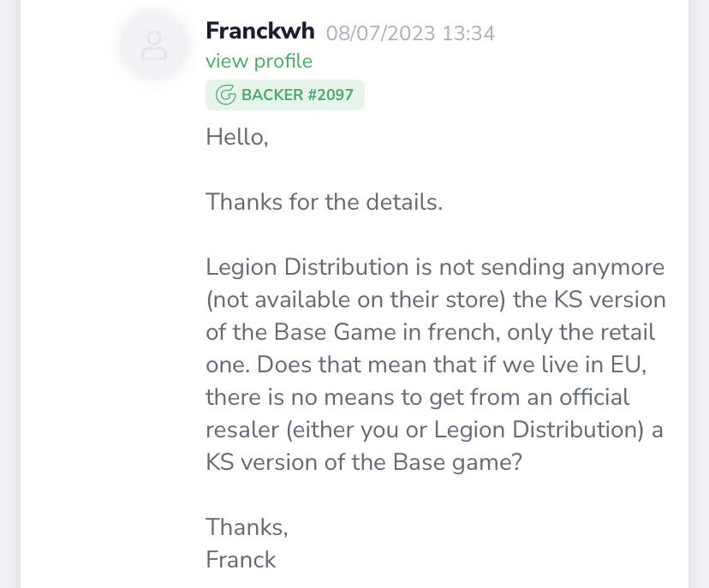Image resolution: width=709 pixels, height=588 pixels.
Task: Click 'Thanks for the details.' sentence
Action: click(325, 202)
